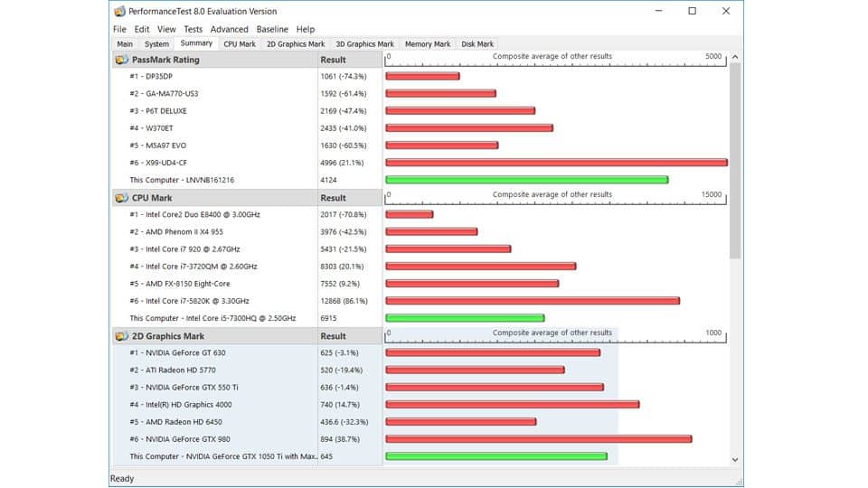
Task: Switch to the Main tab
Action: pyautogui.click(x=125, y=44)
